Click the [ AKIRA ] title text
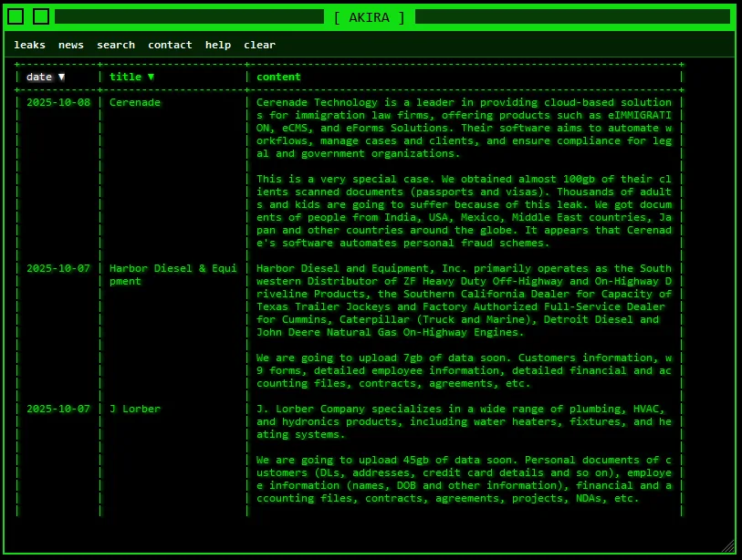The image size is (742, 560). point(370,16)
